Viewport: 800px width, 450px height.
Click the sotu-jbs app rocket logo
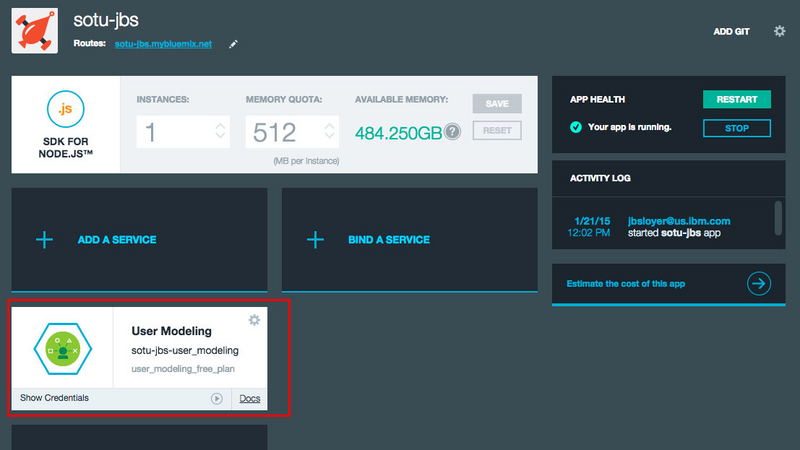pos(35,31)
